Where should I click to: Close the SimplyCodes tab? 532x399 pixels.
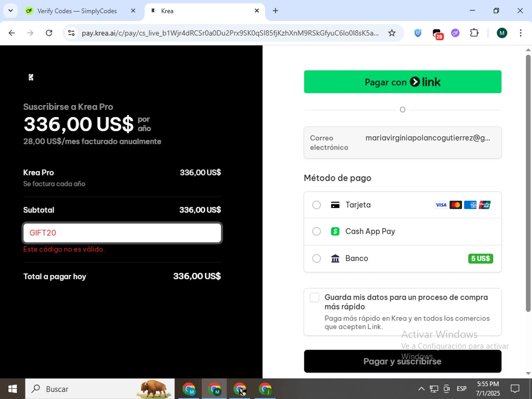tap(133, 11)
